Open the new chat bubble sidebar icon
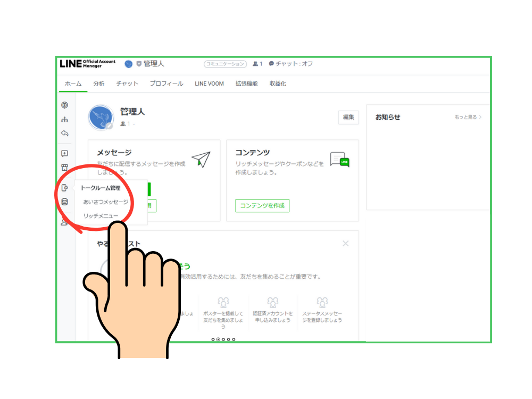 (x=65, y=153)
